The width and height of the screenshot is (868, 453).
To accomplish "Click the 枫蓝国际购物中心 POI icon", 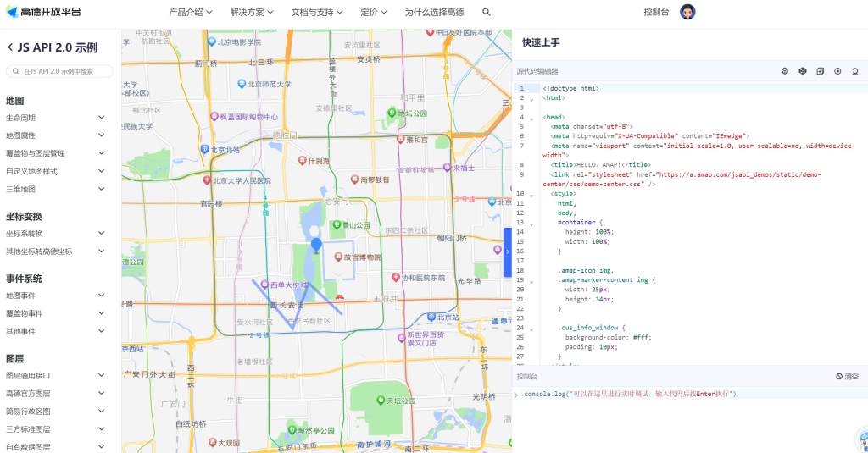I will 214,116.
